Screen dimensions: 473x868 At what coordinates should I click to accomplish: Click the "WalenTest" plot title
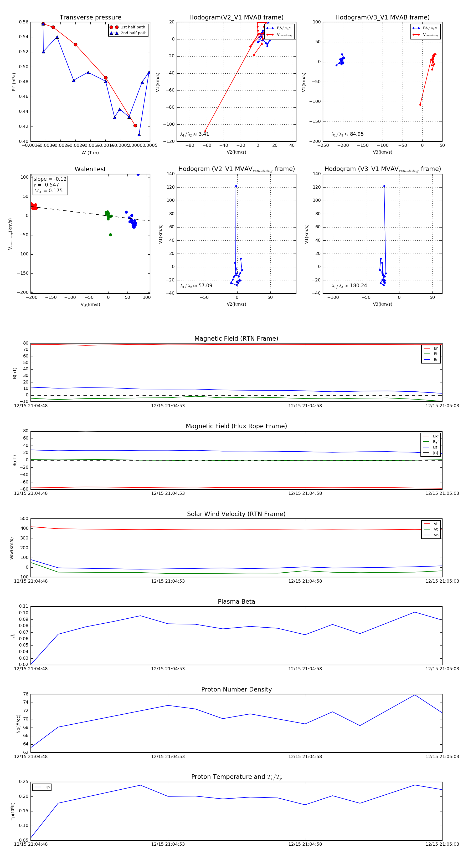(x=90, y=169)
